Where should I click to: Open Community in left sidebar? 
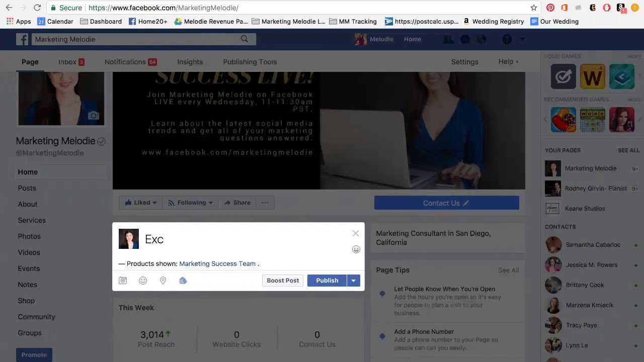click(x=36, y=317)
